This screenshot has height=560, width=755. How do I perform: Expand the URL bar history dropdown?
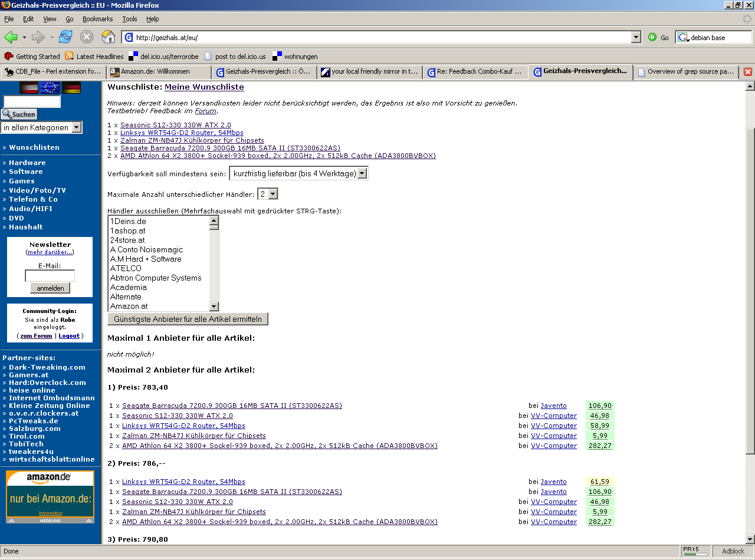coord(636,37)
